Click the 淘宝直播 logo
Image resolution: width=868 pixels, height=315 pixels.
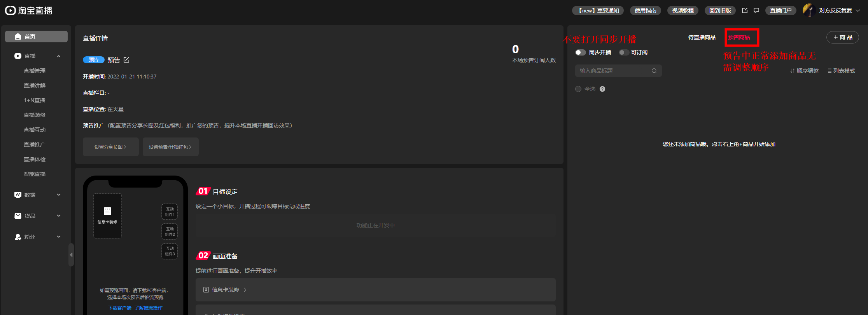click(x=29, y=10)
